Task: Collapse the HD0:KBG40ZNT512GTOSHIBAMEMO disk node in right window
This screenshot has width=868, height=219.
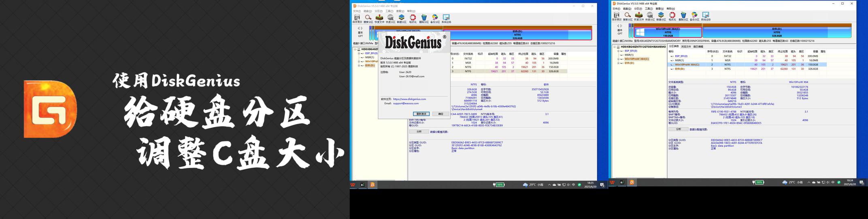Action: pyautogui.click(x=615, y=47)
